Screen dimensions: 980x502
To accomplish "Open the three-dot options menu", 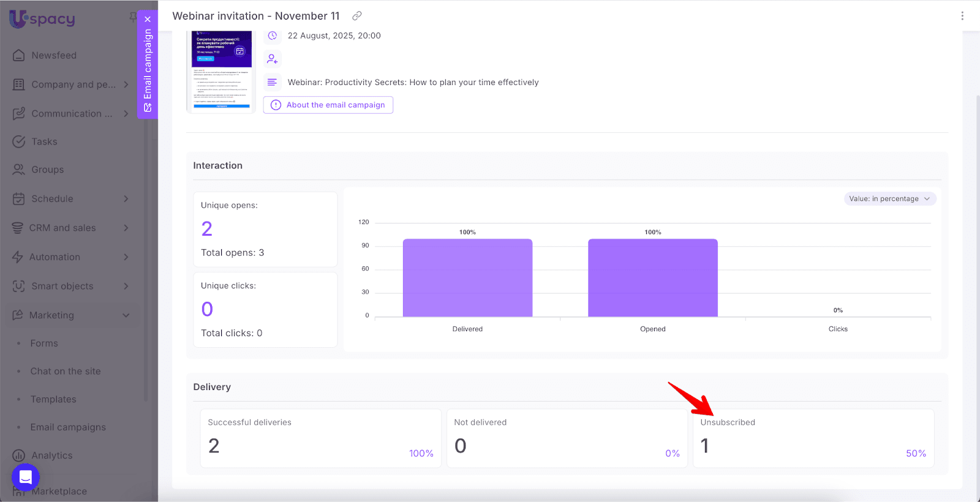I will pyautogui.click(x=962, y=16).
